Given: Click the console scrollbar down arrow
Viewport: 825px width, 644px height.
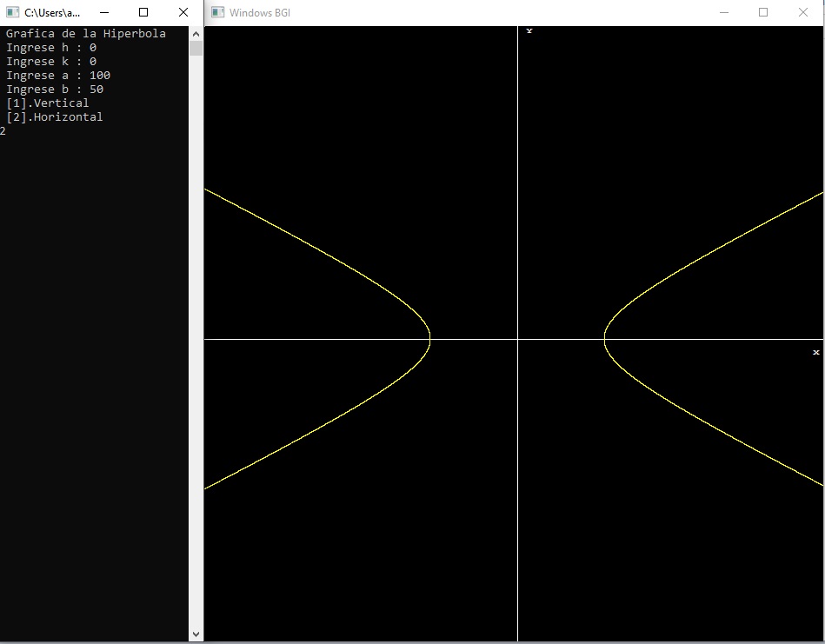Looking at the screenshot, I should pos(196,634).
